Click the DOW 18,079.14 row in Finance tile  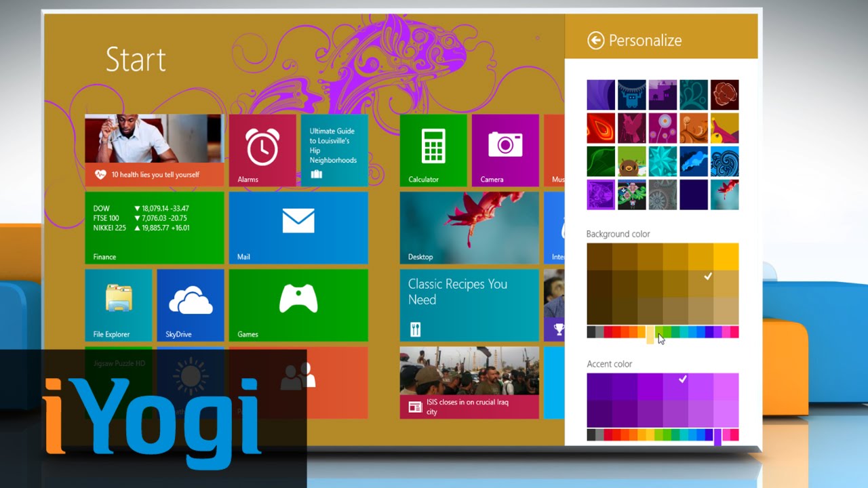coord(141,209)
